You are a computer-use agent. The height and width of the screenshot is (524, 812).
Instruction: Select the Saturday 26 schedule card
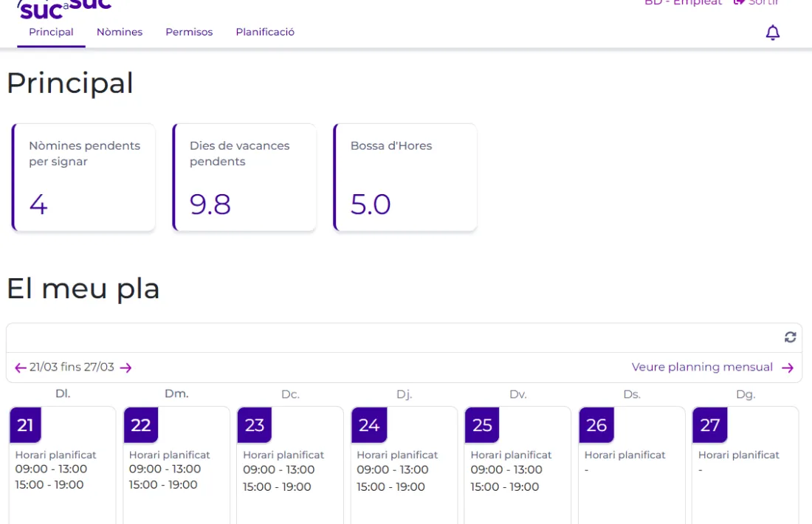[x=632, y=472]
